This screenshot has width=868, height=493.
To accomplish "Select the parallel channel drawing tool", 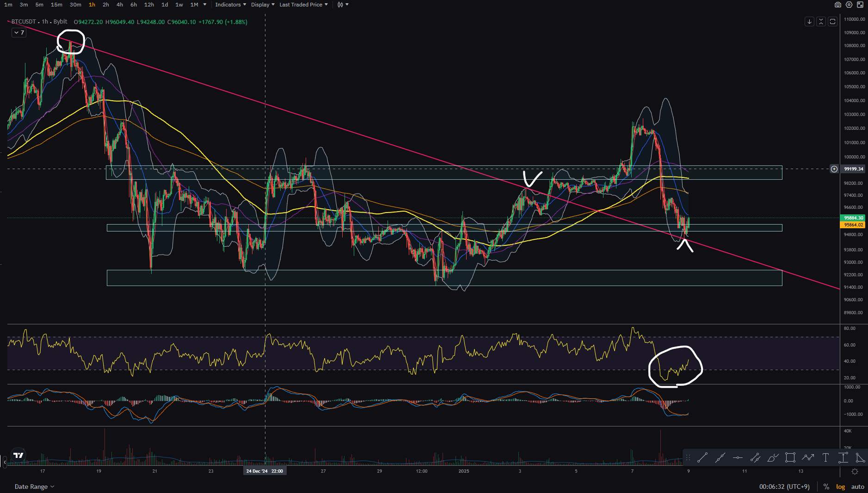I will coord(755,458).
